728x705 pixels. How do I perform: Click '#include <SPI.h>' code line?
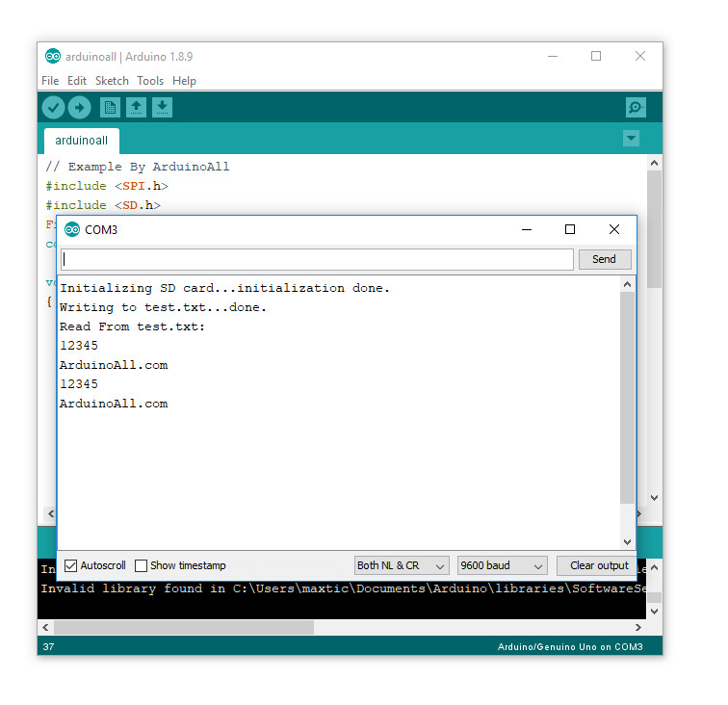107,186
